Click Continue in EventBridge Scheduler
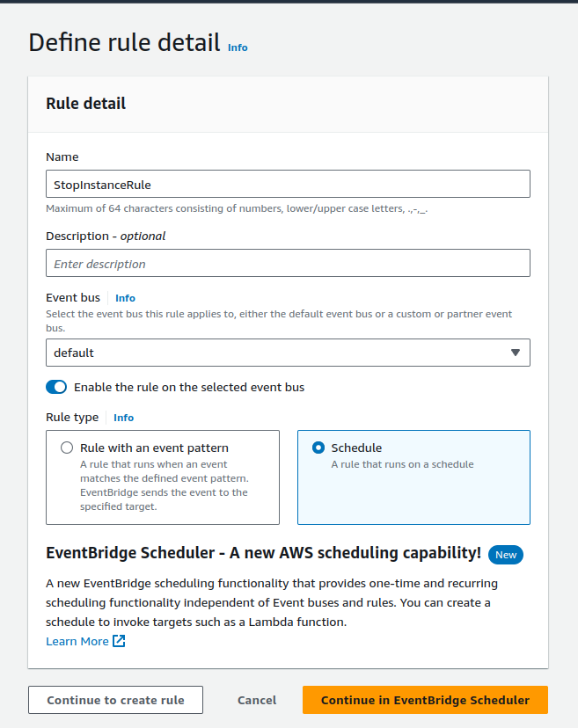Screen dimensions: 578x728 (x=425, y=700)
